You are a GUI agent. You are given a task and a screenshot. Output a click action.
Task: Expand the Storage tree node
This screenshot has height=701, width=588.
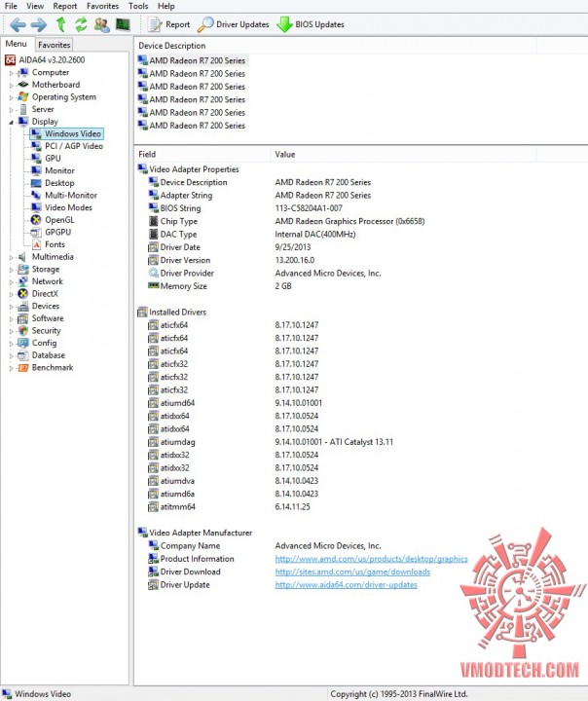click(12, 270)
